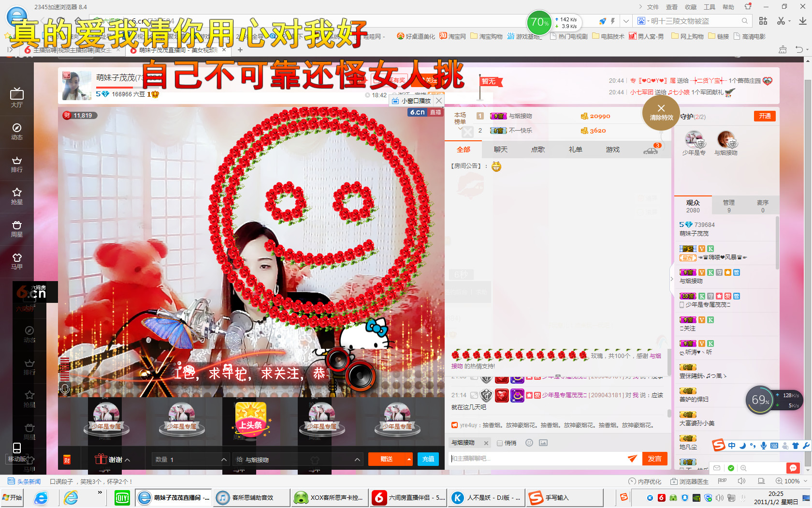Open the 马甲 shirt icon in sidebar
Screen dimensions: 812x508
coord(17,261)
